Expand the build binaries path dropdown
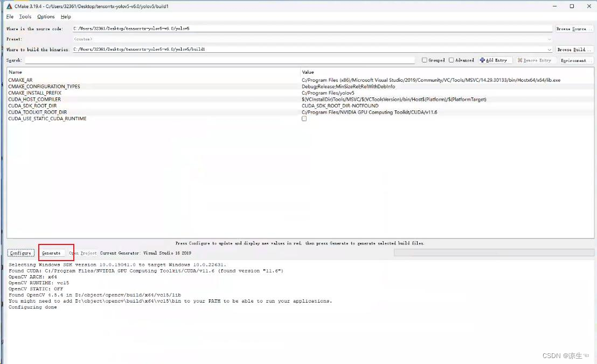 click(x=549, y=49)
